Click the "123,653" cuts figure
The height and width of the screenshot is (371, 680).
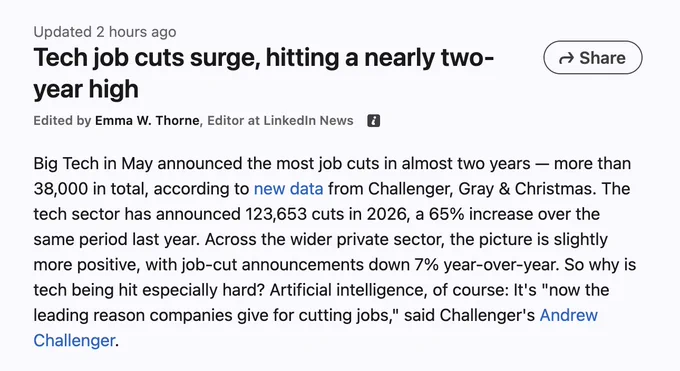[x=276, y=214]
